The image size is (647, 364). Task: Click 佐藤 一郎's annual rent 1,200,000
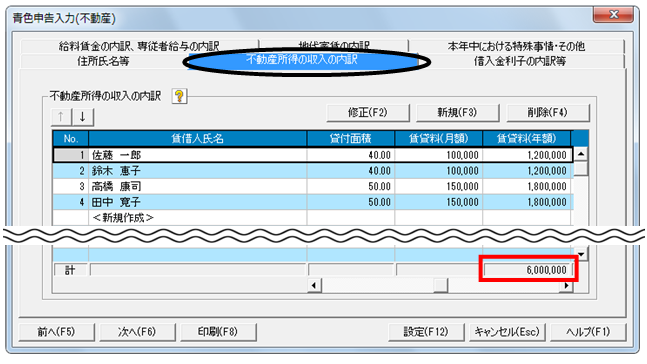(527, 155)
